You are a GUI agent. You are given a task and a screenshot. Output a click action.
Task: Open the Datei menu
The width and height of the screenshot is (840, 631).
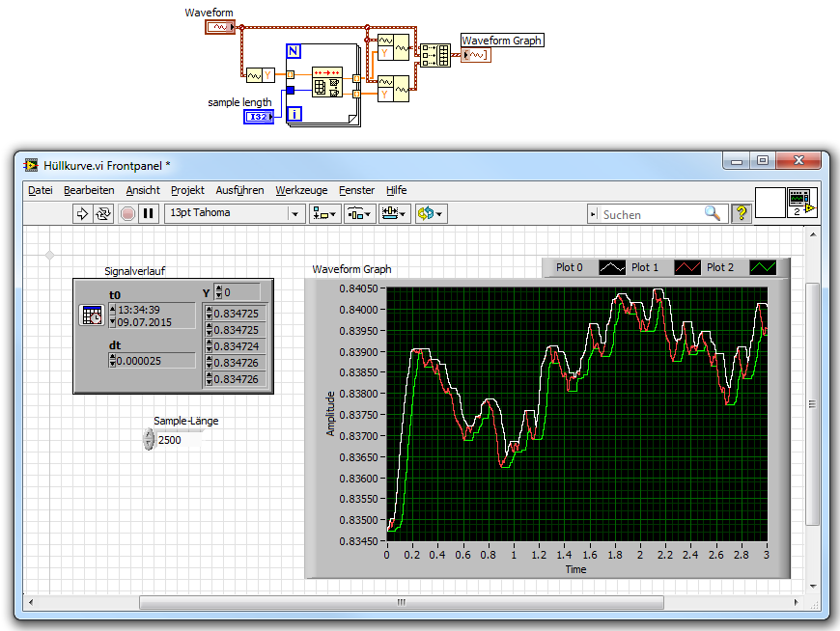41,190
